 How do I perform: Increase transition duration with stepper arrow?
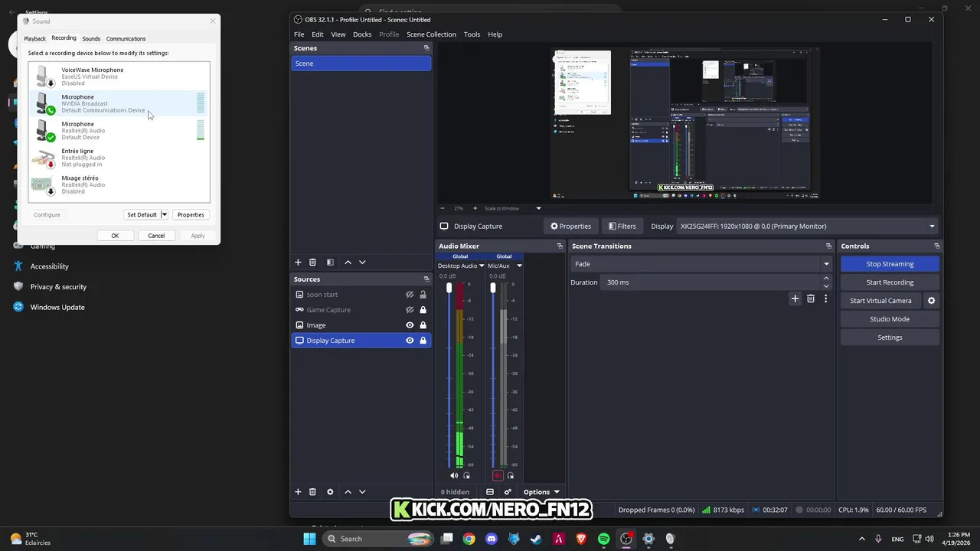click(x=825, y=279)
